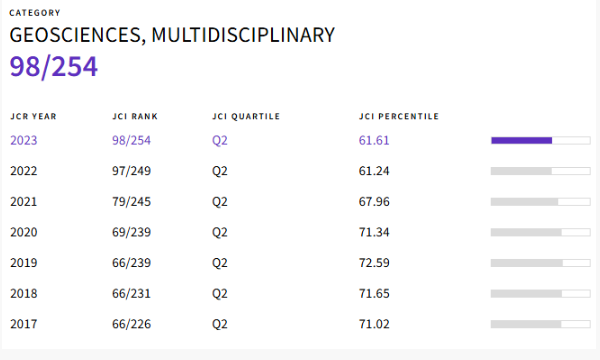
Task: Click the 2020 percentile progress bar
Action: click(x=541, y=232)
